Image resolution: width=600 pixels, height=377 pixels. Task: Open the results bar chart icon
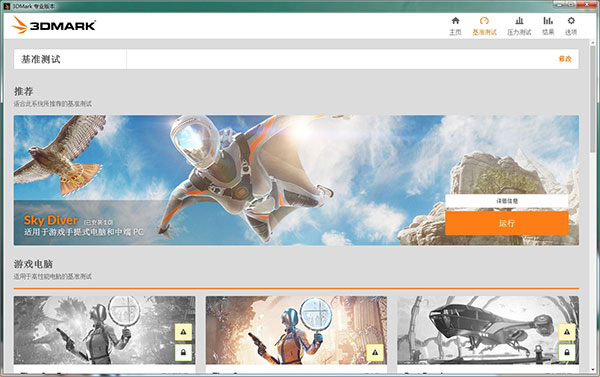click(548, 21)
